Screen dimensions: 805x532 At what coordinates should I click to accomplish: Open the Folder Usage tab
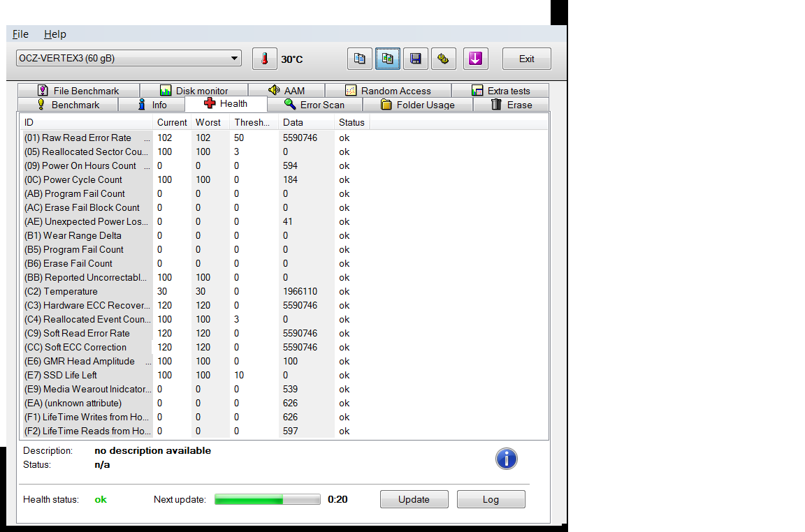(x=417, y=105)
